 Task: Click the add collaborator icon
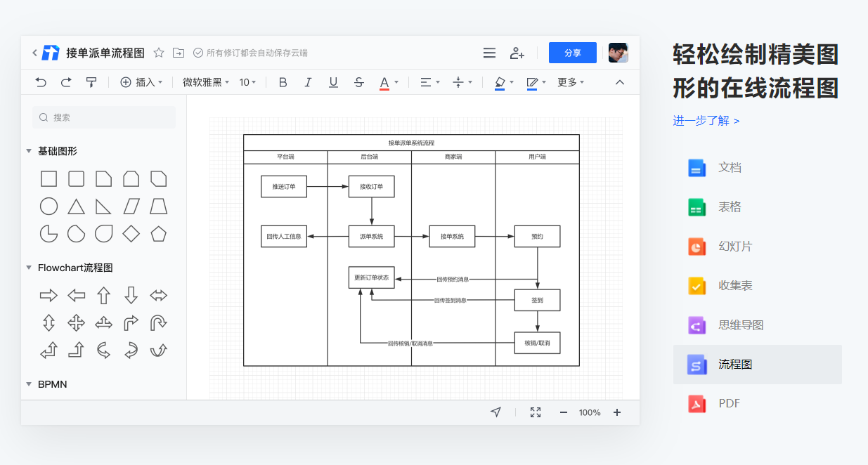tap(517, 53)
